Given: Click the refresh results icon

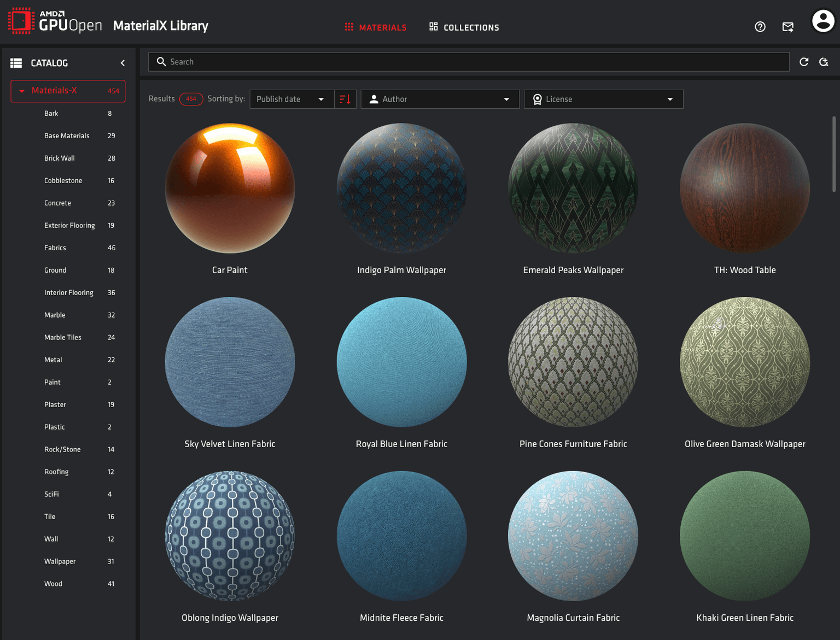Looking at the screenshot, I should coord(803,62).
